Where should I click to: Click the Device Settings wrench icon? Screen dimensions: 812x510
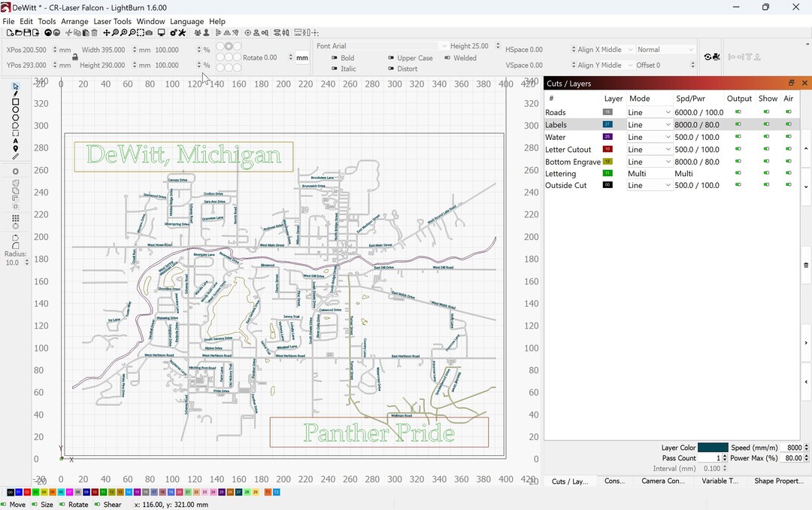click(181, 33)
